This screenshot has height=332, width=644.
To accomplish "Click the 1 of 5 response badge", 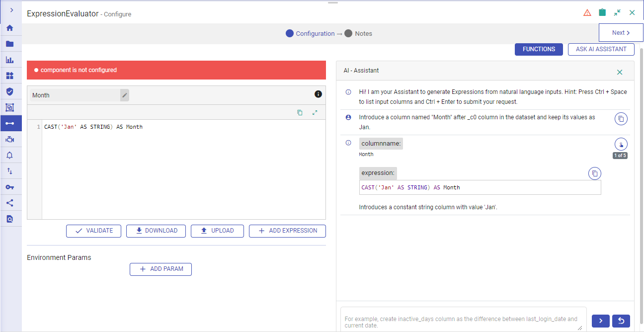I will pyautogui.click(x=620, y=156).
